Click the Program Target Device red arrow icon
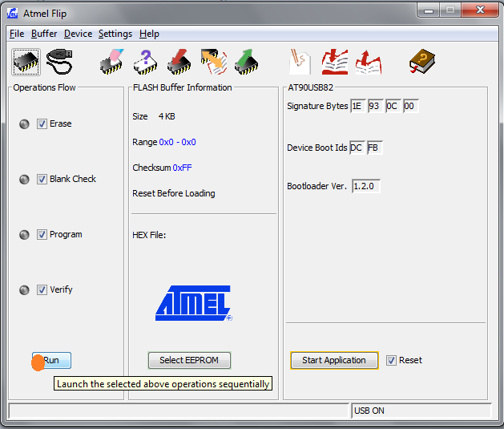504x429 pixels. coord(179,62)
